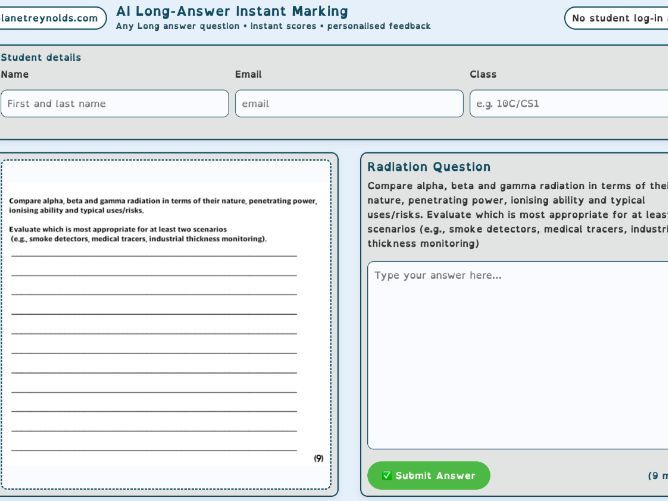The width and height of the screenshot is (668, 501).
Task: Click the Name input field
Action: (115, 104)
